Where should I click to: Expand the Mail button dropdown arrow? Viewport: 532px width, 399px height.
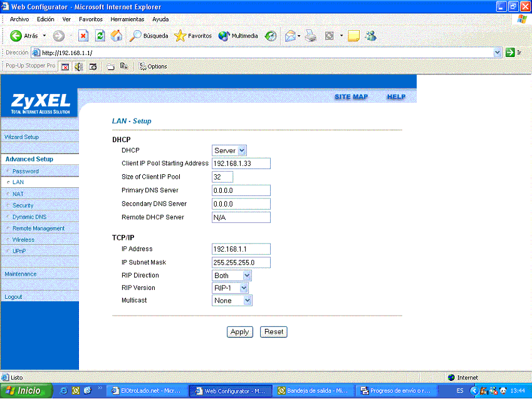pos(299,36)
